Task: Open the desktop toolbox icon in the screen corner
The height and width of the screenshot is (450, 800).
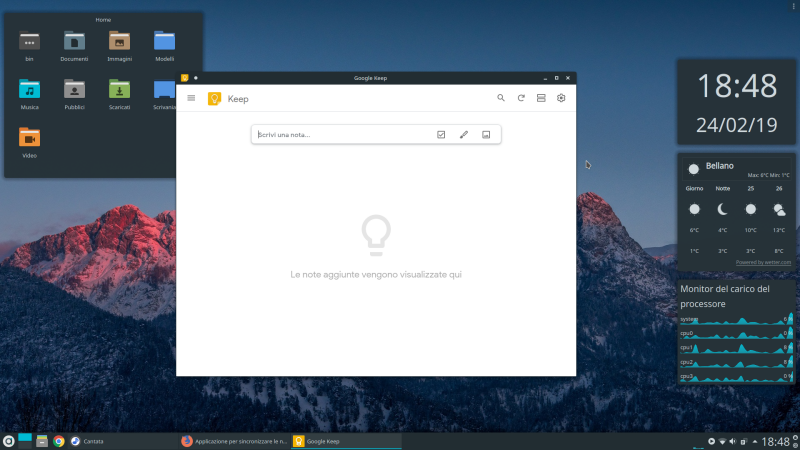Action: point(793,6)
